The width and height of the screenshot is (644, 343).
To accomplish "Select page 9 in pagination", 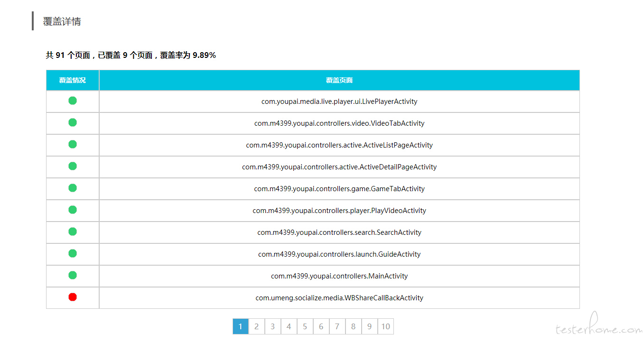I will coord(370,326).
